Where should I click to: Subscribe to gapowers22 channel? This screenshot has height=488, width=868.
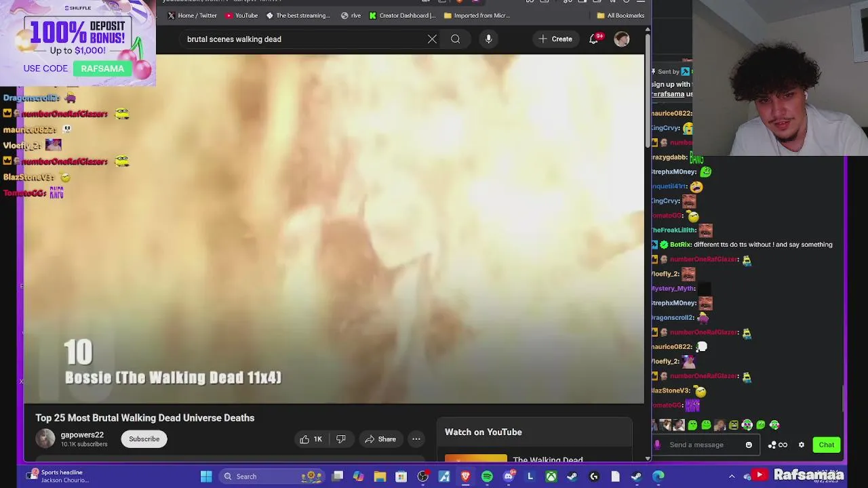coord(144,439)
